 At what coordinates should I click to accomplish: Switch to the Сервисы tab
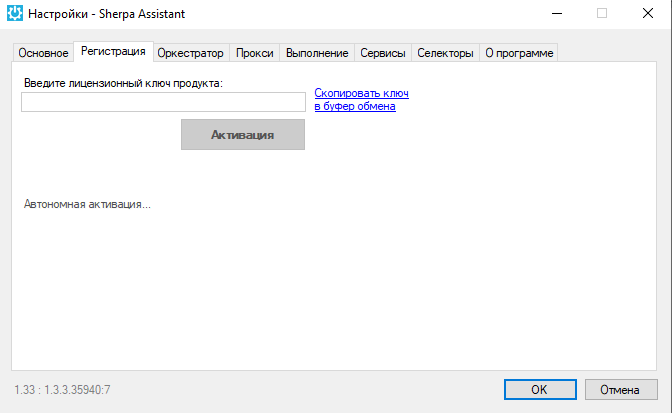pyautogui.click(x=383, y=53)
